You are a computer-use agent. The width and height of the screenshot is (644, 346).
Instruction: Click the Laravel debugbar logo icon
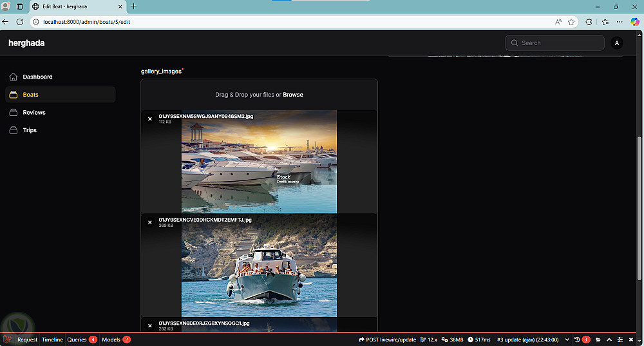[x=7, y=340]
